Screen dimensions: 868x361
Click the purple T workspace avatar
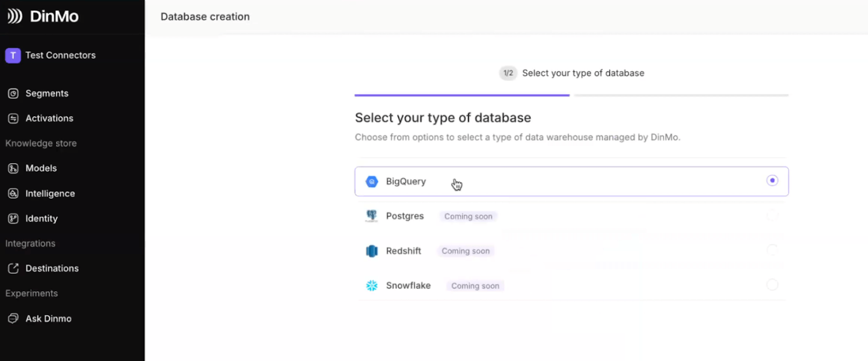click(x=13, y=55)
